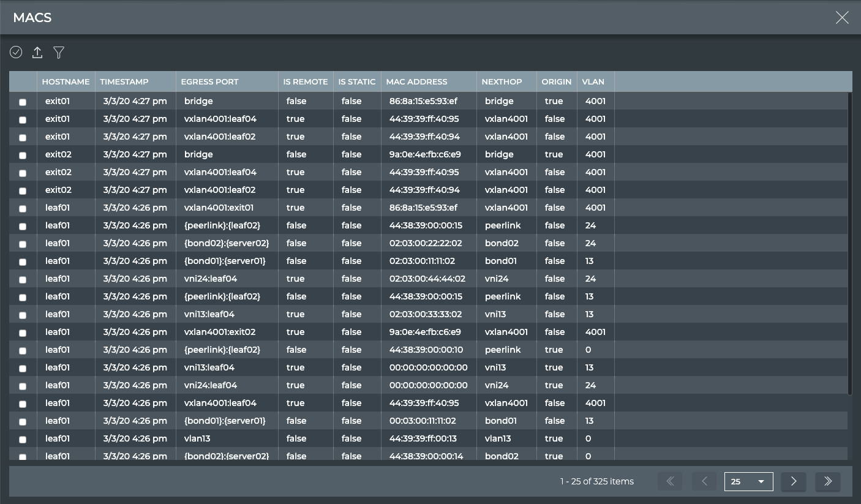Viewport: 861px width, 504px height.
Task: Click the VLAN column header
Action: coord(593,81)
